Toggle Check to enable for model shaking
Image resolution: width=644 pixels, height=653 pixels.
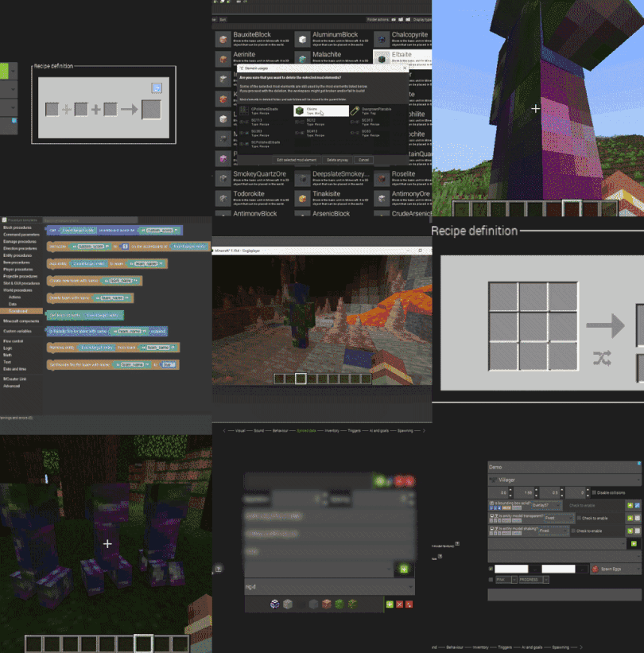(x=574, y=531)
